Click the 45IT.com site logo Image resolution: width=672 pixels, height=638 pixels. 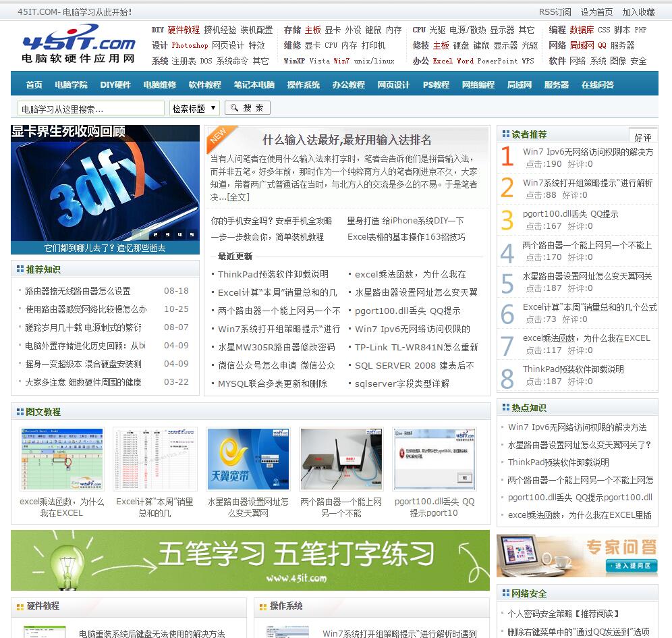[x=78, y=43]
